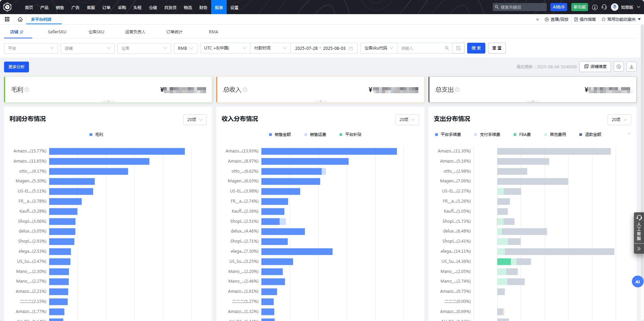The width and height of the screenshot is (644, 321).
Task: Click the 仓库sku代码 input field
Action: [423, 48]
